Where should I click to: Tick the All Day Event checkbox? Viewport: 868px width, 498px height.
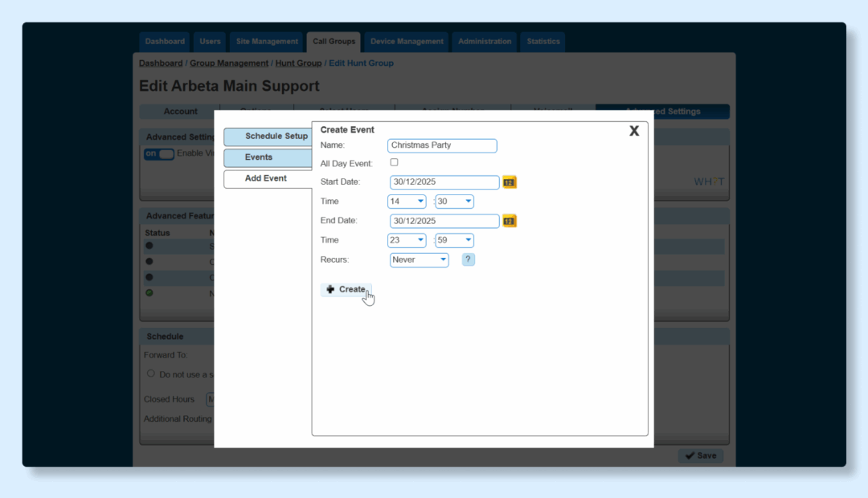[x=394, y=162]
